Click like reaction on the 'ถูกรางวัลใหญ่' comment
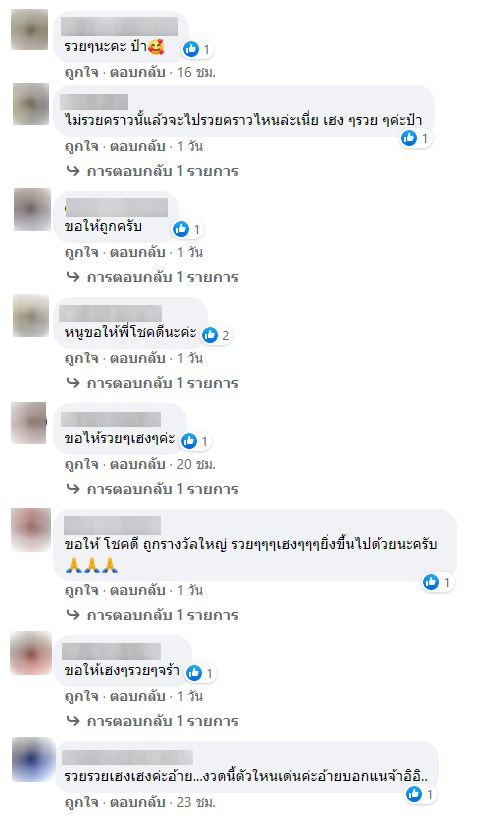This screenshot has height=817, width=497. [438, 582]
